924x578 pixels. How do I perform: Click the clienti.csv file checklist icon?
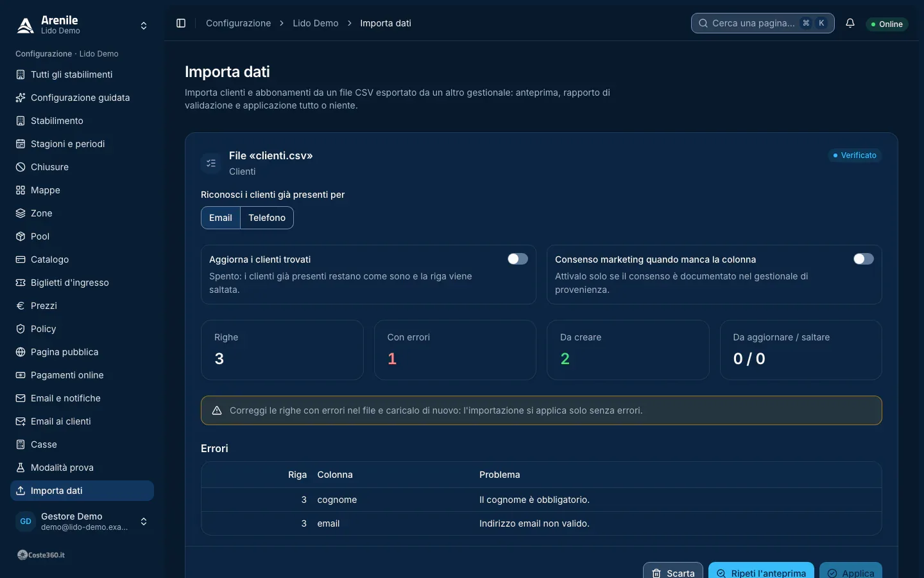coord(211,163)
